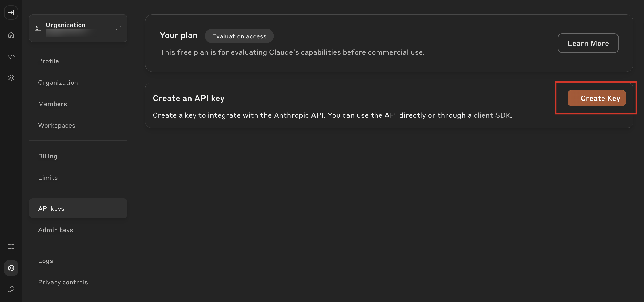
Task: Open the Logs page
Action: (45, 261)
